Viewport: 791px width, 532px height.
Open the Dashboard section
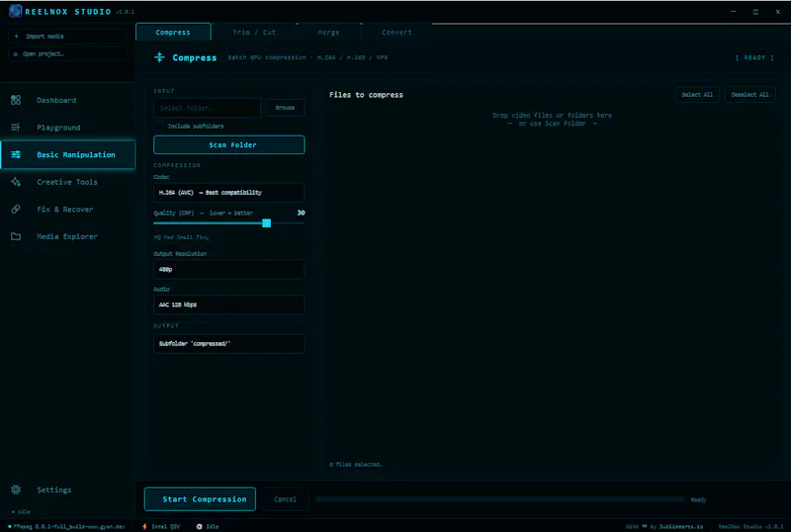coord(67,100)
